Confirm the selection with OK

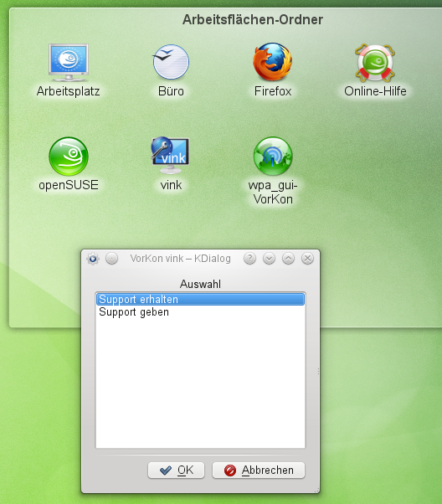176,471
